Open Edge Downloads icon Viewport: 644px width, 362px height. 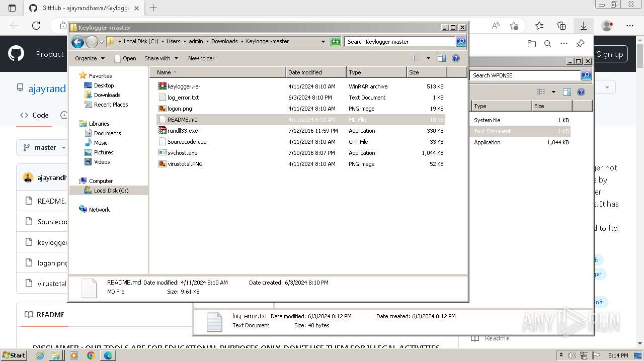coord(584,26)
